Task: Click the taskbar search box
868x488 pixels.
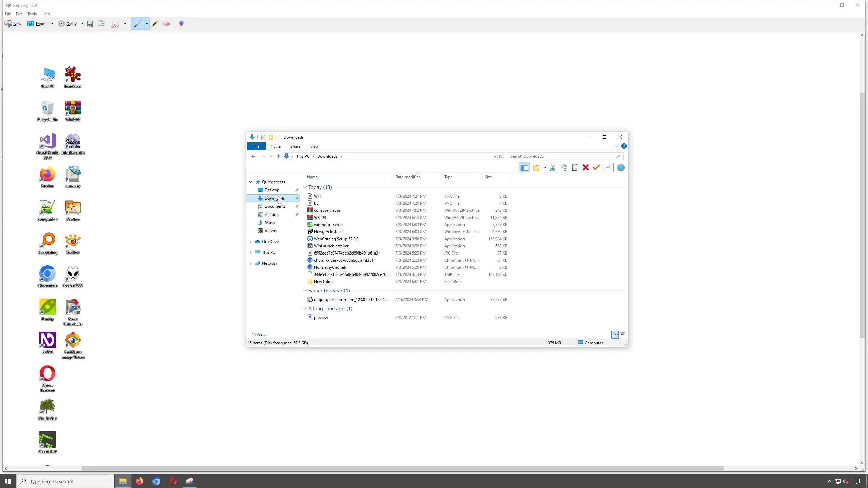Action: [x=65, y=481]
